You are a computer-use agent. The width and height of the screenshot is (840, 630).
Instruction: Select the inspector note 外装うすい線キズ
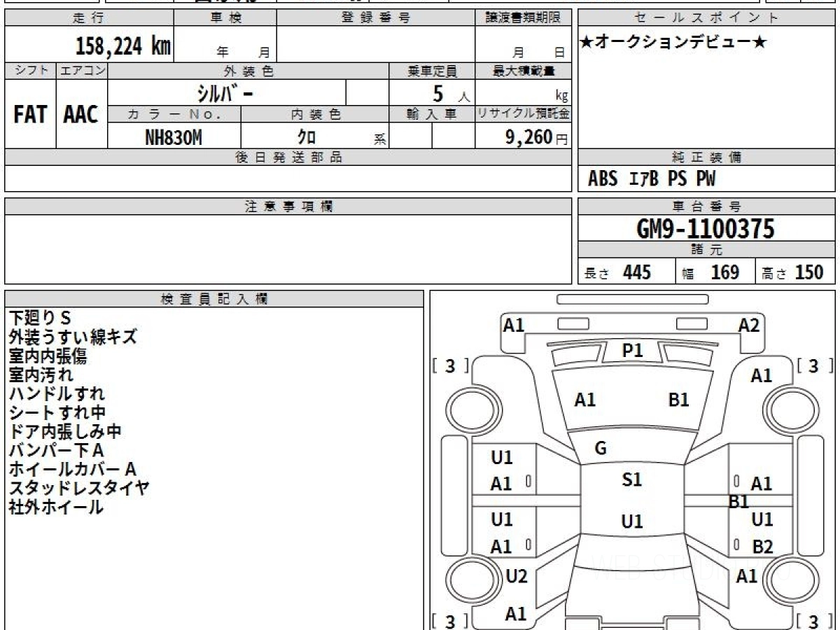click(x=73, y=337)
